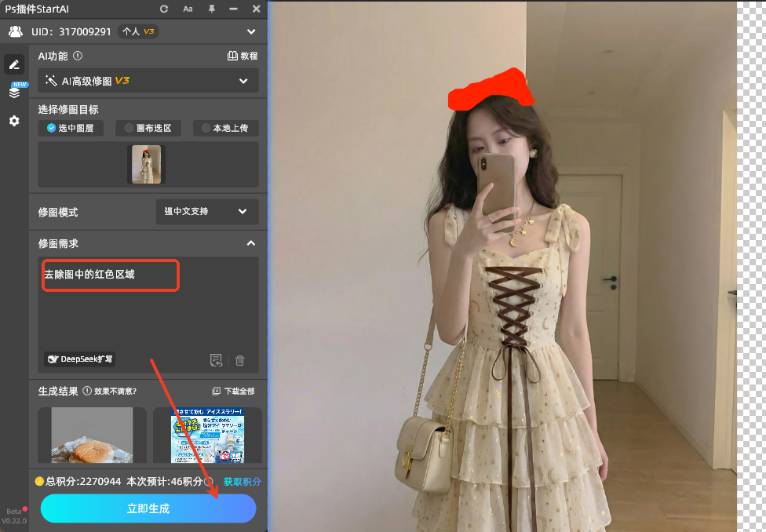Click the prompt history restore icon
This screenshot has width=766, height=532.
(x=216, y=360)
